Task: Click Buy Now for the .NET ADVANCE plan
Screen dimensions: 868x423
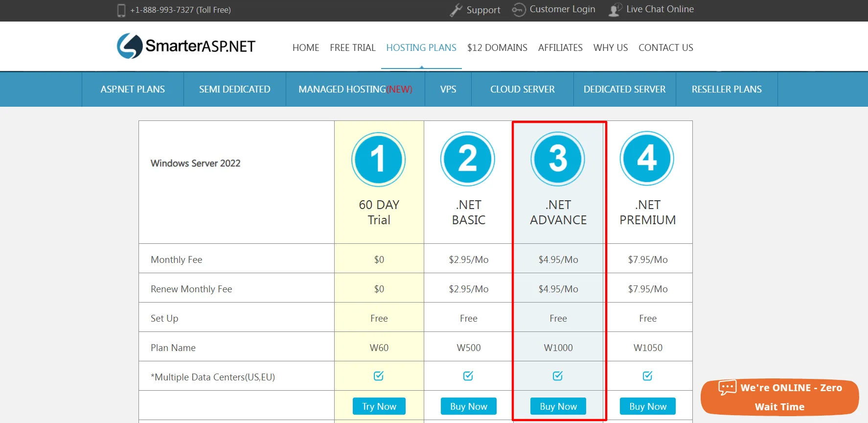Action: click(558, 406)
